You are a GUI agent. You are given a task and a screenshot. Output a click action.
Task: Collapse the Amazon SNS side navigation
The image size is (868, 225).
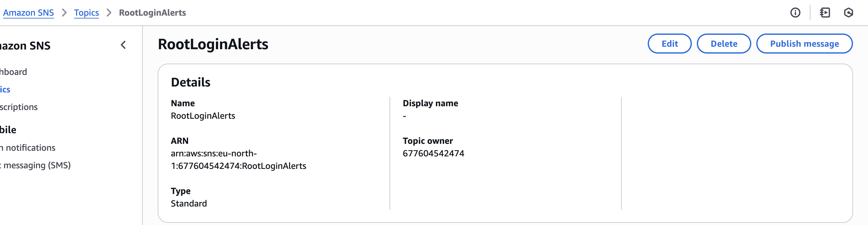pyautogui.click(x=123, y=45)
